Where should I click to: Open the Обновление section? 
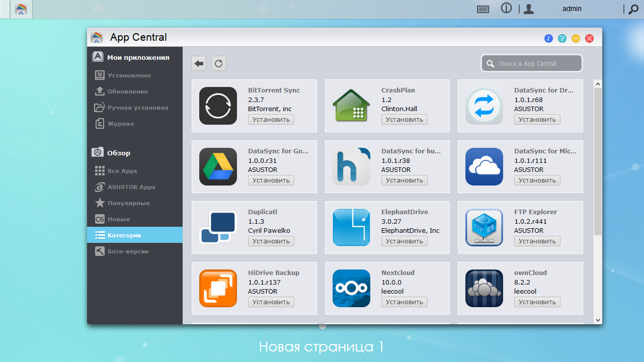[x=135, y=92]
